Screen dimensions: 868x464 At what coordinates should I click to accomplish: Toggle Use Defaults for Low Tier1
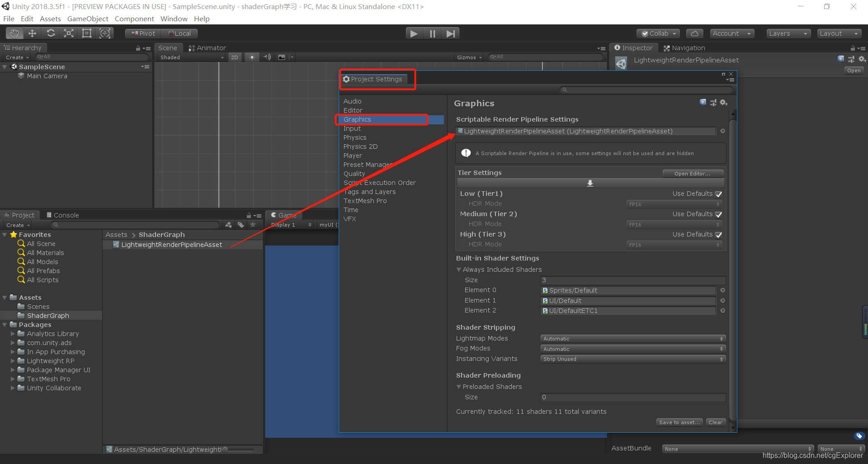[719, 194]
